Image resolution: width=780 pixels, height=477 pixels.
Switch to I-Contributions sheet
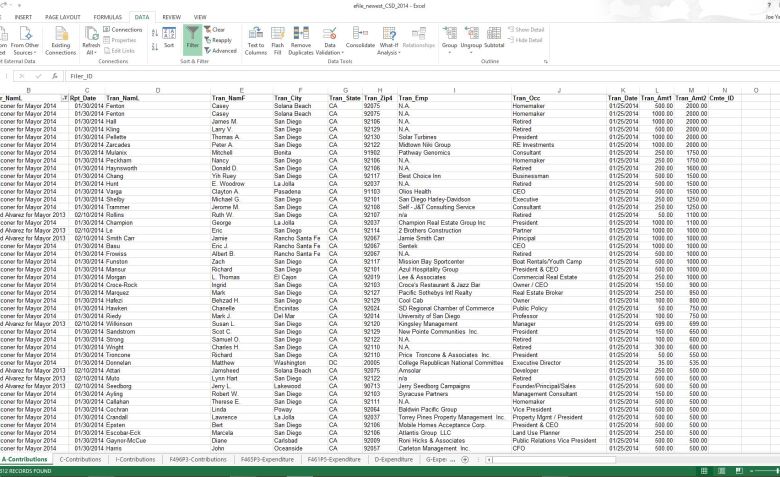pyautogui.click(x=135, y=460)
